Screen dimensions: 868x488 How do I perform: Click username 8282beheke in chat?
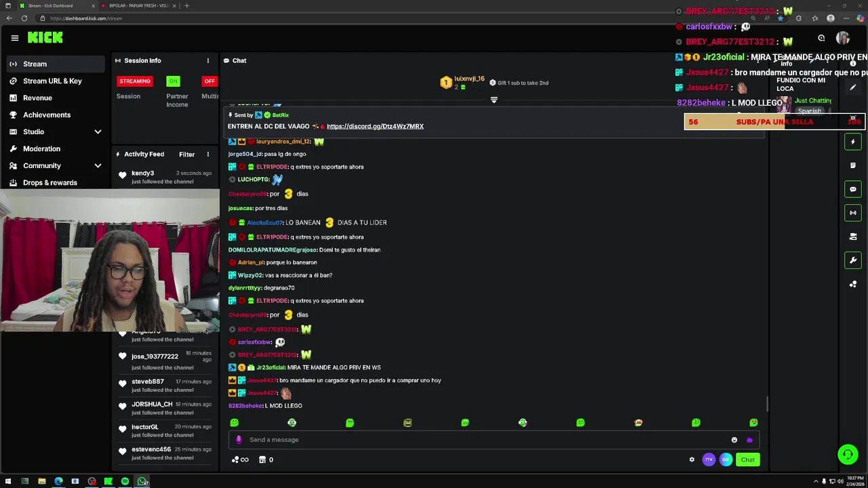[x=245, y=406]
